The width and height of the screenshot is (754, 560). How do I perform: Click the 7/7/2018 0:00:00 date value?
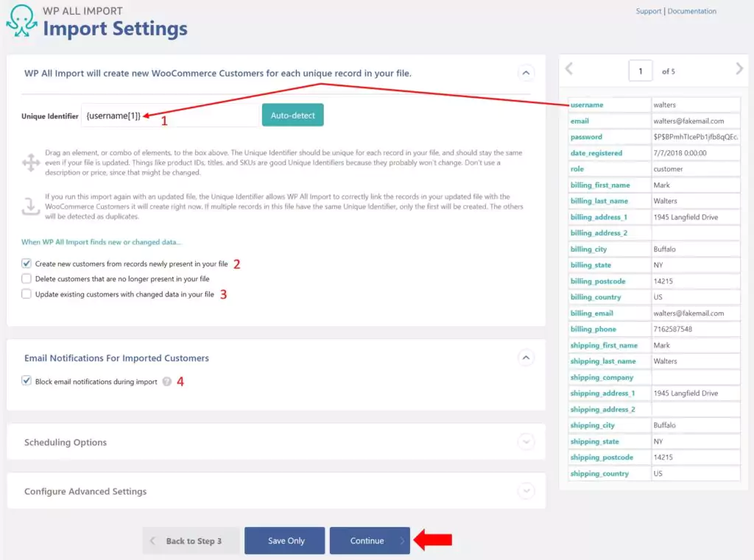coord(680,153)
